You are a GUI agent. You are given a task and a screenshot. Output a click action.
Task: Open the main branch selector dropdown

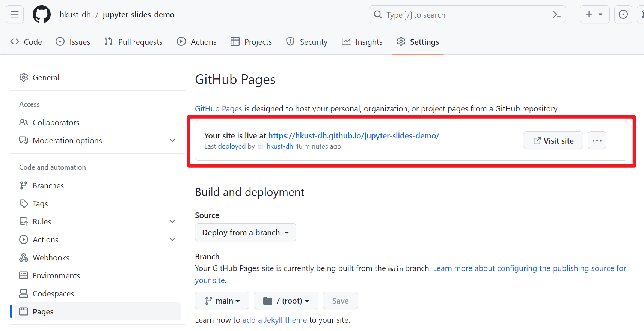(x=222, y=301)
